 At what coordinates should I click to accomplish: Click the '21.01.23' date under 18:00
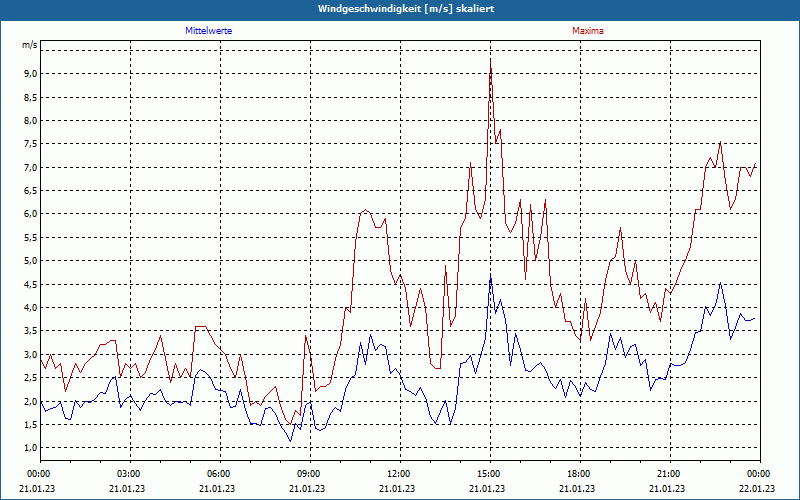coord(577,488)
